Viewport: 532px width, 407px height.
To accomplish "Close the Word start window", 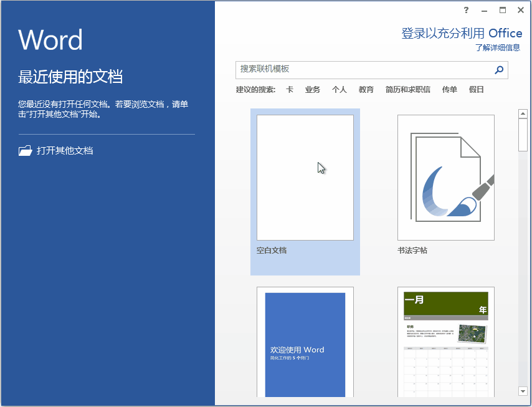I will (x=520, y=10).
